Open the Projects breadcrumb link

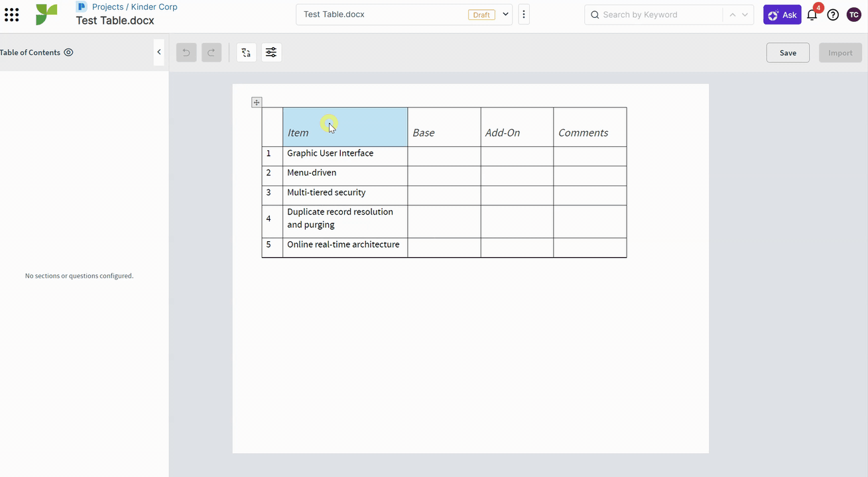point(107,7)
